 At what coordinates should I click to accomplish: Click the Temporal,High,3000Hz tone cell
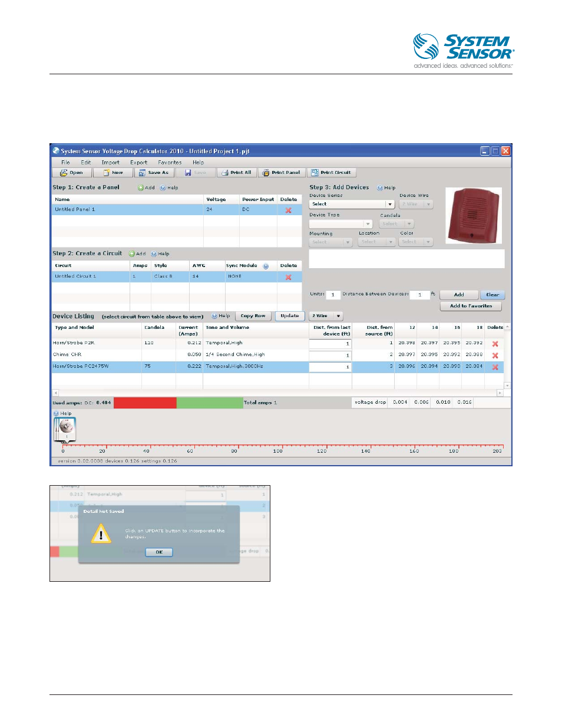pos(256,367)
